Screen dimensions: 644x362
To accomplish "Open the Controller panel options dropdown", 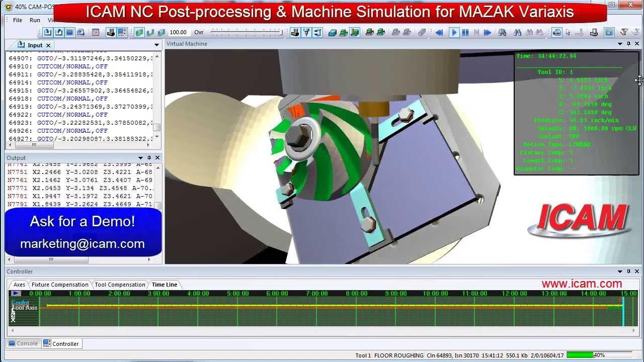I will (x=620, y=271).
